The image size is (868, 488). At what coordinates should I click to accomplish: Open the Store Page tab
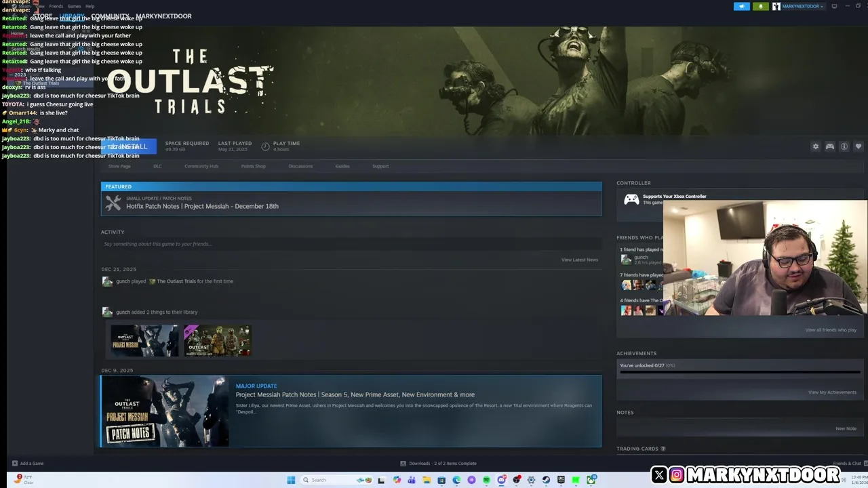coord(119,166)
